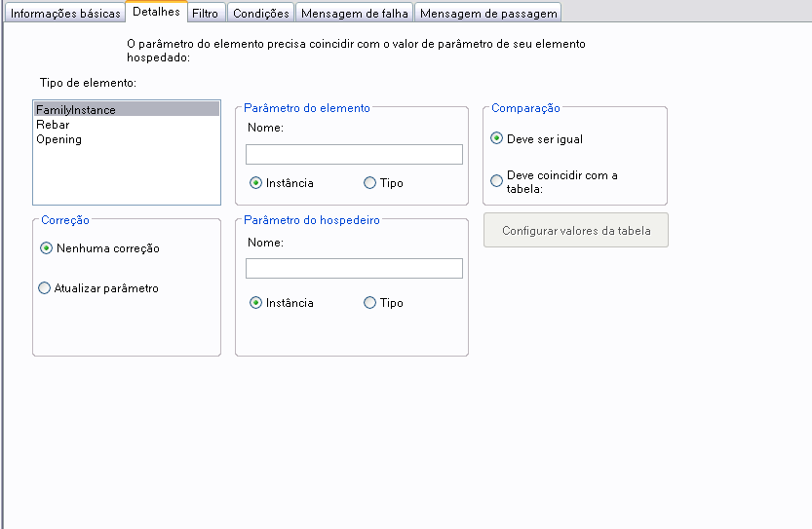Select Tipo for Parâmetro do hospedeiro
The width and height of the screenshot is (812, 529).
click(369, 303)
